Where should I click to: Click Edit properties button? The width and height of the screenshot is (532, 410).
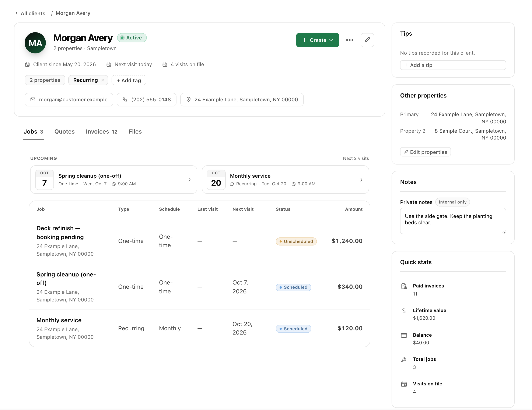click(425, 152)
